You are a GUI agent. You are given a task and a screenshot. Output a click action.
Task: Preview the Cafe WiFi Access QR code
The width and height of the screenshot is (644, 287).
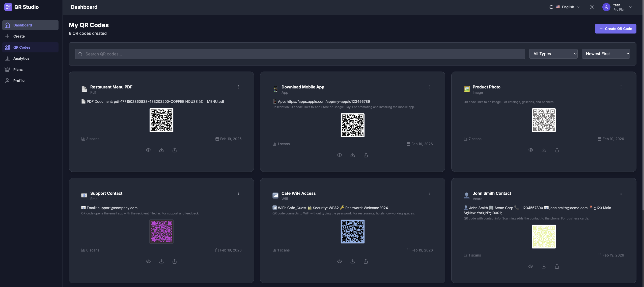339,261
